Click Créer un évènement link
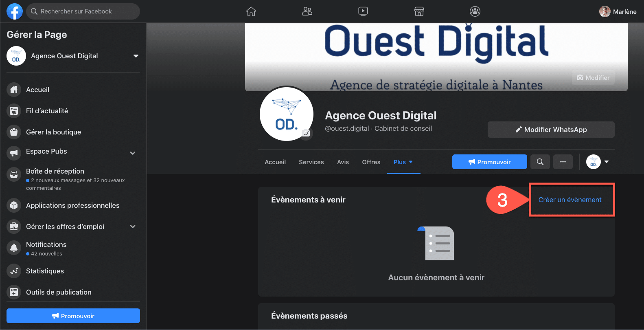 [570, 200]
